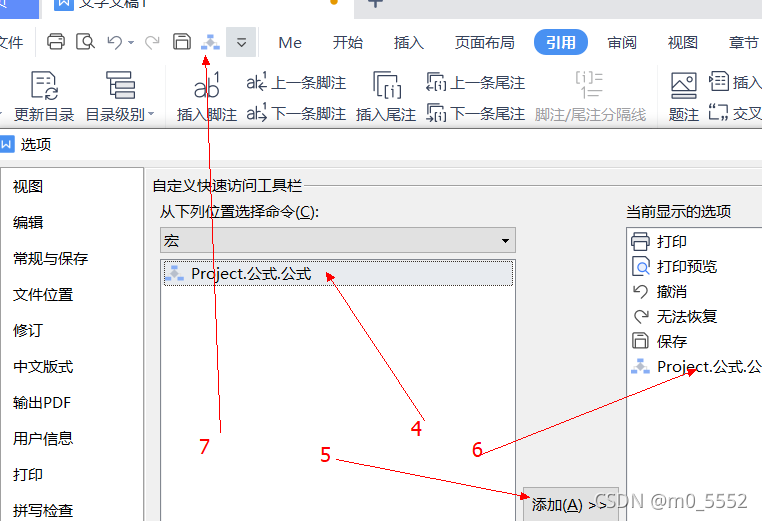The width and height of the screenshot is (762, 521).
Task: Go to 上一条脚注
Action: 296,83
